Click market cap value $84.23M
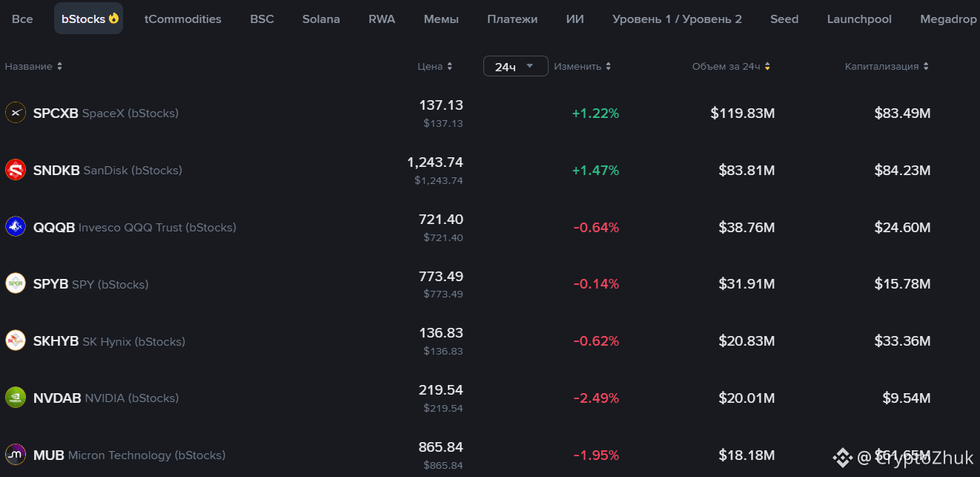 pyautogui.click(x=902, y=171)
